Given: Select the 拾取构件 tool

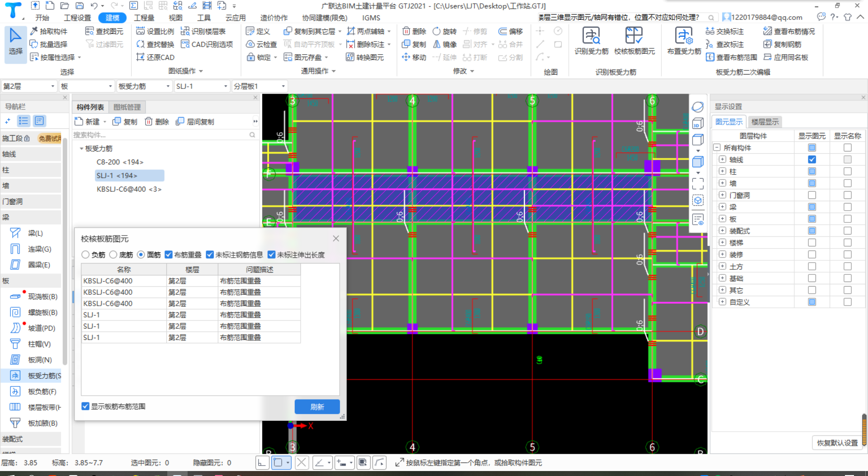Looking at the screenshot, I should (x=49, y=31).
